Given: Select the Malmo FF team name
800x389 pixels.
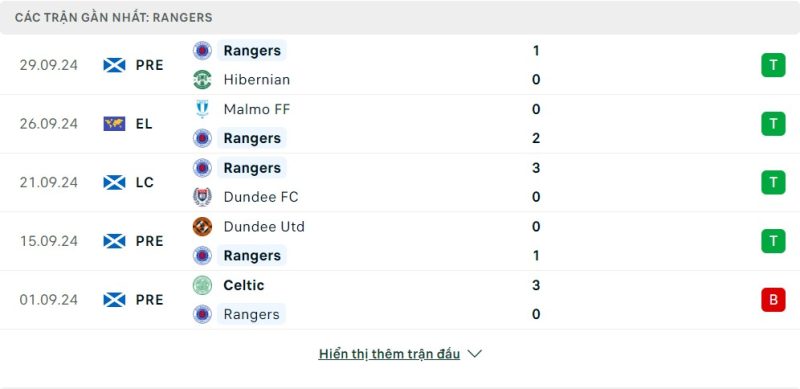Looking at the screenshot, I should point(257,109).
